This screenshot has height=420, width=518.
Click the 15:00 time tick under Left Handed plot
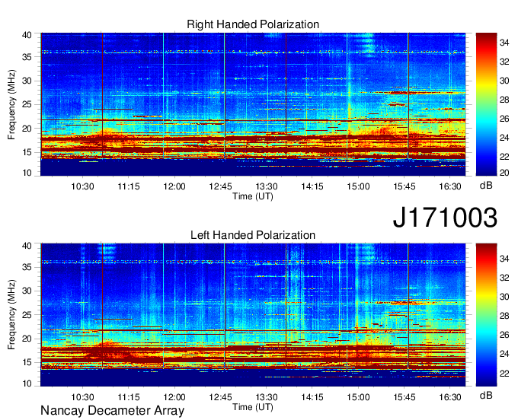358,397
